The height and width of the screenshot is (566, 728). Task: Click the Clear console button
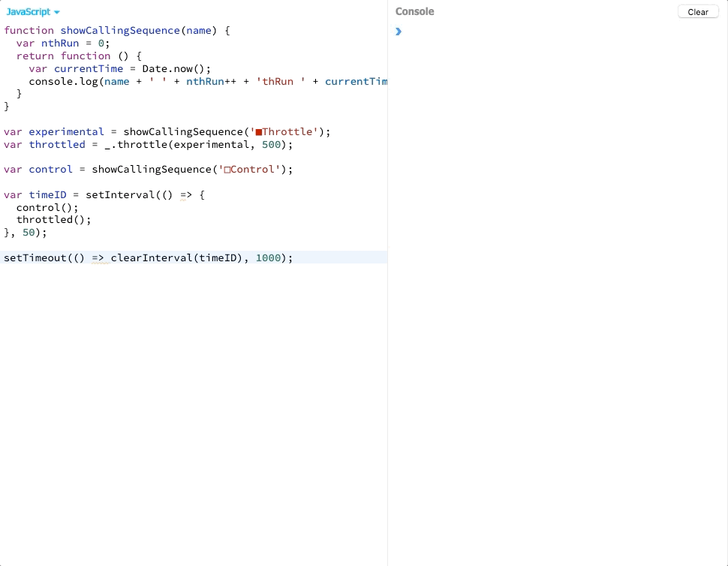698,12
